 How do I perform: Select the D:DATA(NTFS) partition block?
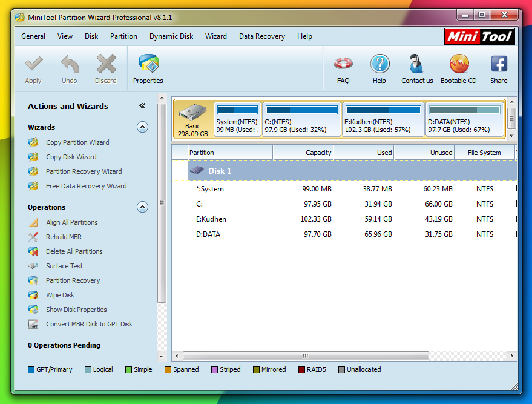tap(464, 119)
